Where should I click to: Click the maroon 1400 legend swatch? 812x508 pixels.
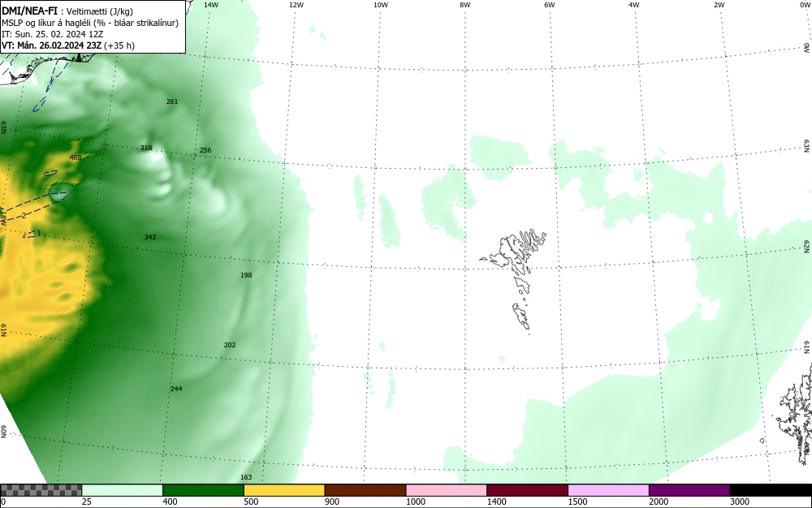[x=527, y=490]
